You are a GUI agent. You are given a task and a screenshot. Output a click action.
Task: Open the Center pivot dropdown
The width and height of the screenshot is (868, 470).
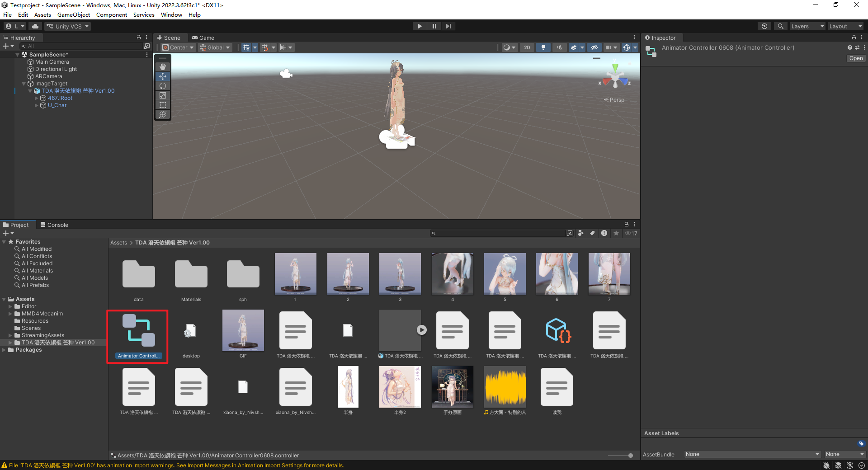tap(178, 47)
